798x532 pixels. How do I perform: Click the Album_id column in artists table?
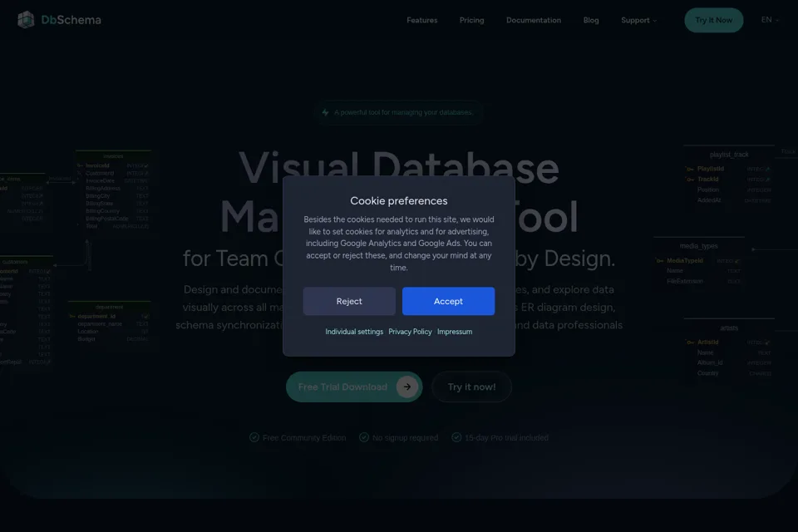pyautogui.click(x=729, y=362)
